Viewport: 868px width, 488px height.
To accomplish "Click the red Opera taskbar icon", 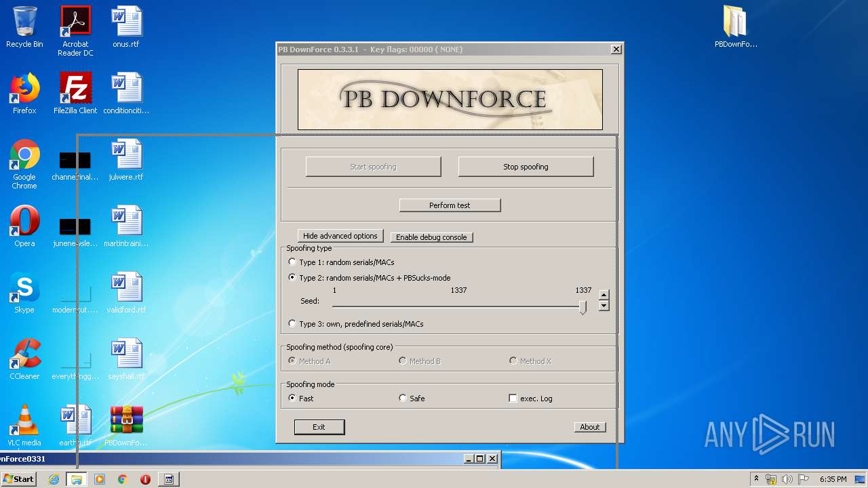I will point(145,479).
